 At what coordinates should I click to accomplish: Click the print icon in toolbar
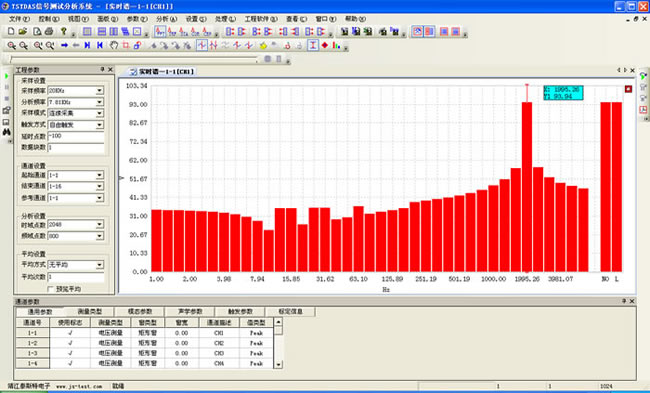pyautogui.click(x=49, y=32)
